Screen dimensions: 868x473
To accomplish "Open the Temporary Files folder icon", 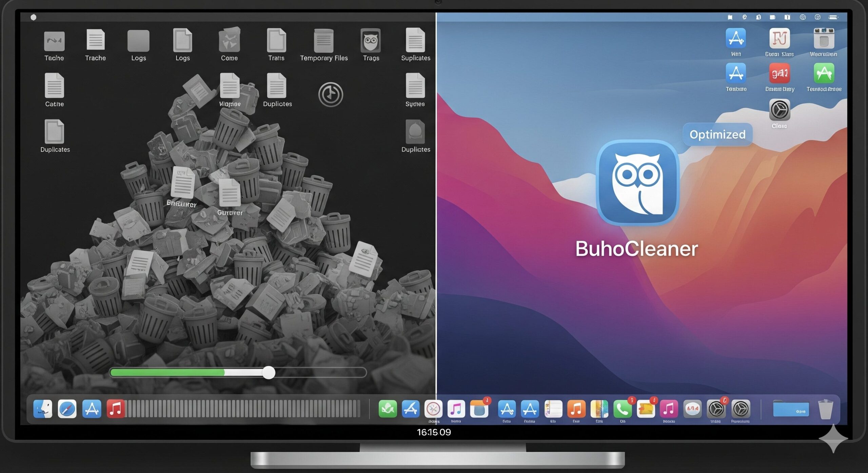I will coord(324,41).
